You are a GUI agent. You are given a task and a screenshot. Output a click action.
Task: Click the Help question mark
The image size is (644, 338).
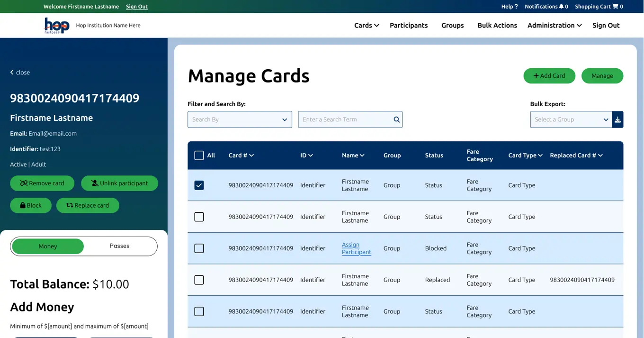click(516, 7)
